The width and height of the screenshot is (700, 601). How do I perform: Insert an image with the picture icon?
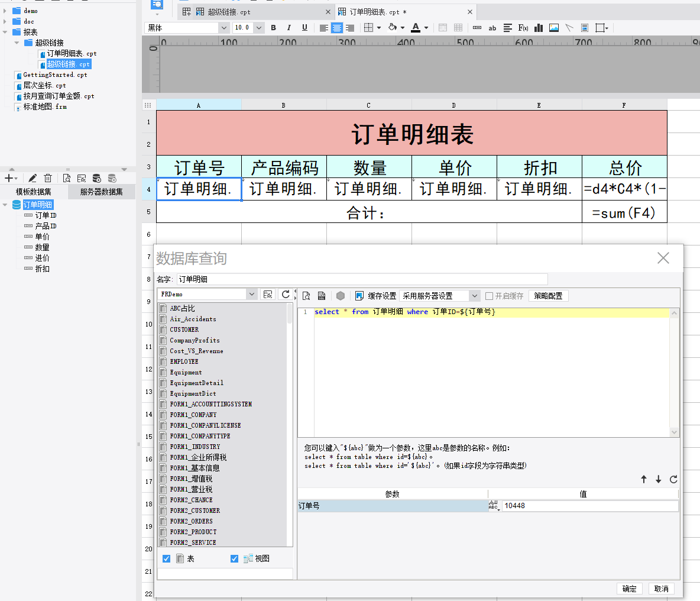(x=553, y=28)
